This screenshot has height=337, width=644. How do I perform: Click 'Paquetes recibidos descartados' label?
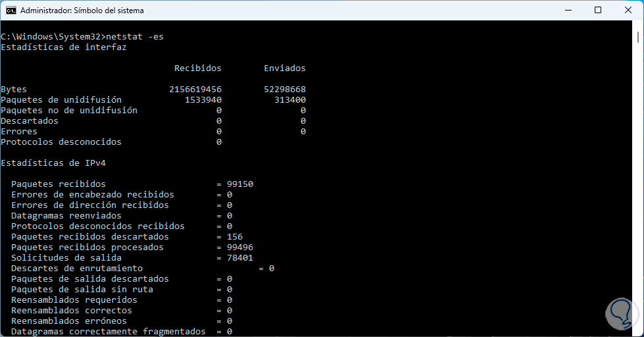[x=90, y=237]
